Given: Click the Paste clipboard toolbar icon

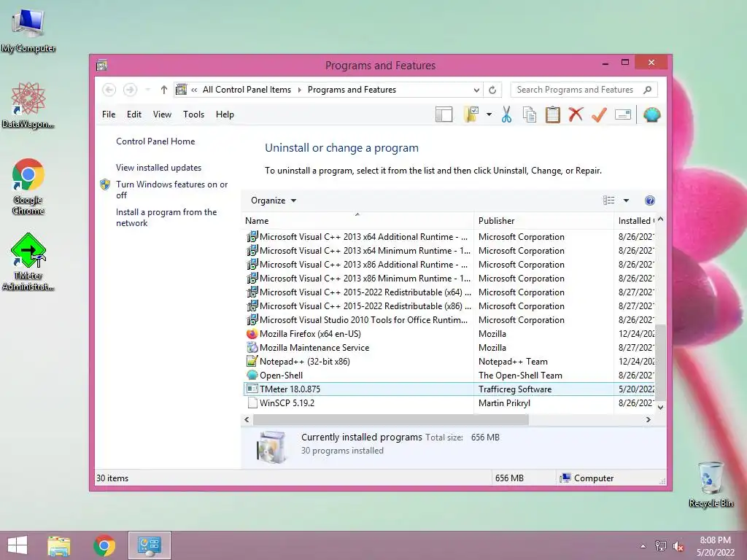Looking at the screenshot, I should pyautogui.click(x=553, y=114).
